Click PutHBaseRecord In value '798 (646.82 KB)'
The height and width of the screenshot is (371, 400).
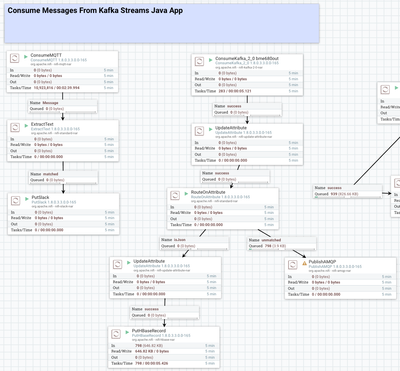[149, 346]
